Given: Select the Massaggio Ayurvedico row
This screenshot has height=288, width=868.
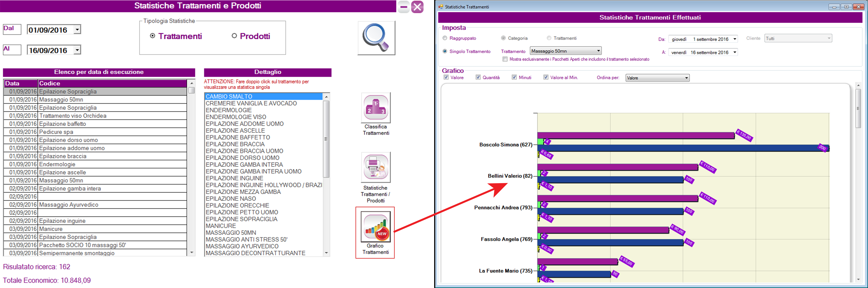Looking at the screenshot, I should click(95, 204).
